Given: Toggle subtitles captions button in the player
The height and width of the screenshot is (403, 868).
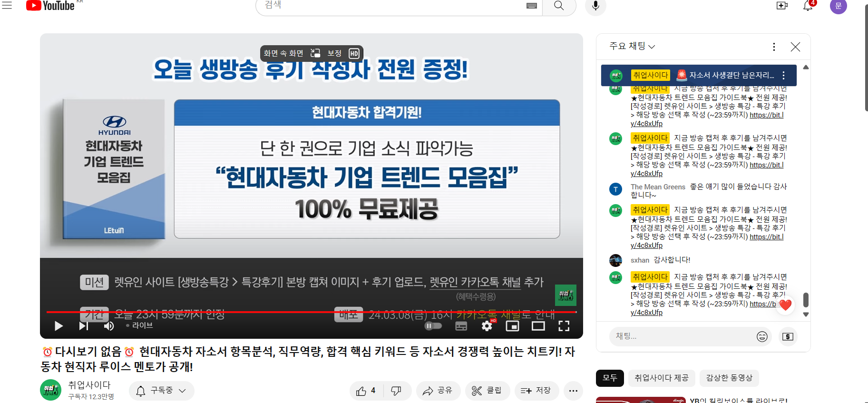Looking at the screenshot, I should pyautogui.click(x=461, y=326).
